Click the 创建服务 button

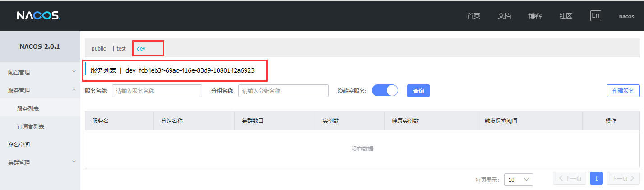(623, 91)
